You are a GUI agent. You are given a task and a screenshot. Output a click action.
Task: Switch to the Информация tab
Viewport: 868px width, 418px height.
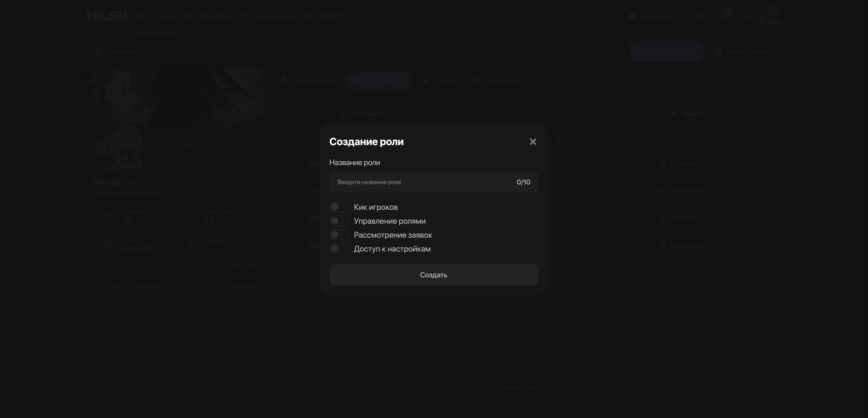tap(308, 80)
